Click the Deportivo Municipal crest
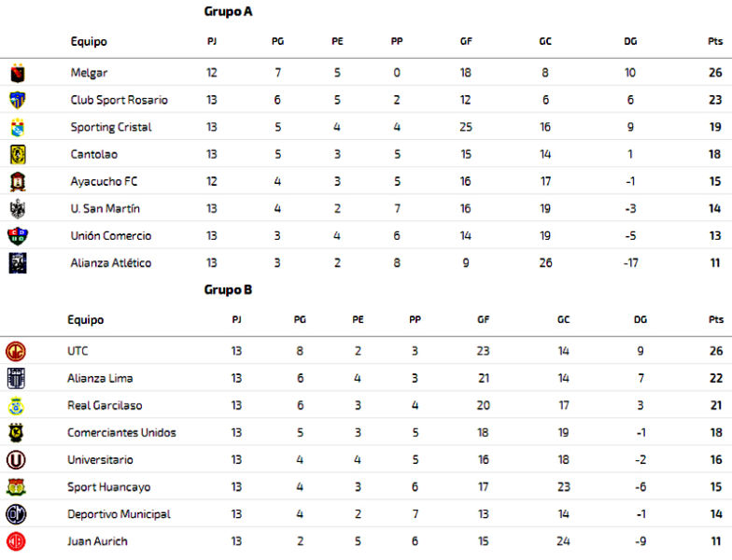Viewport: 732px width, 560px height. click(16, 514)
